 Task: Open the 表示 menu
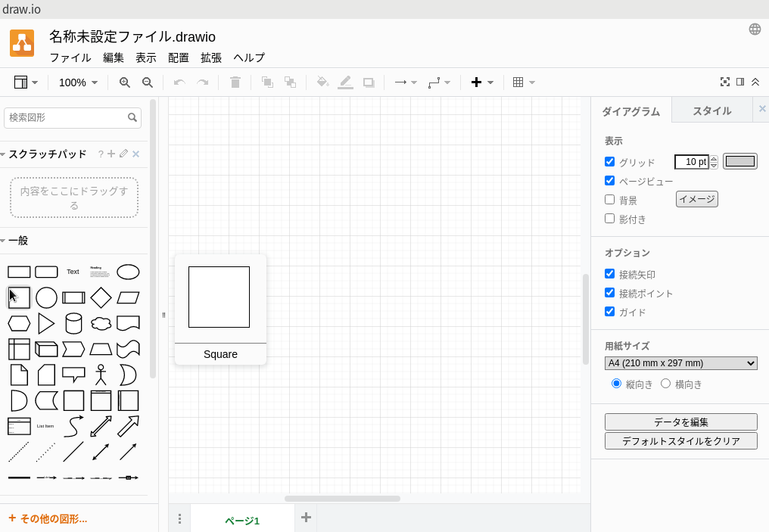[x=145, y=58]
